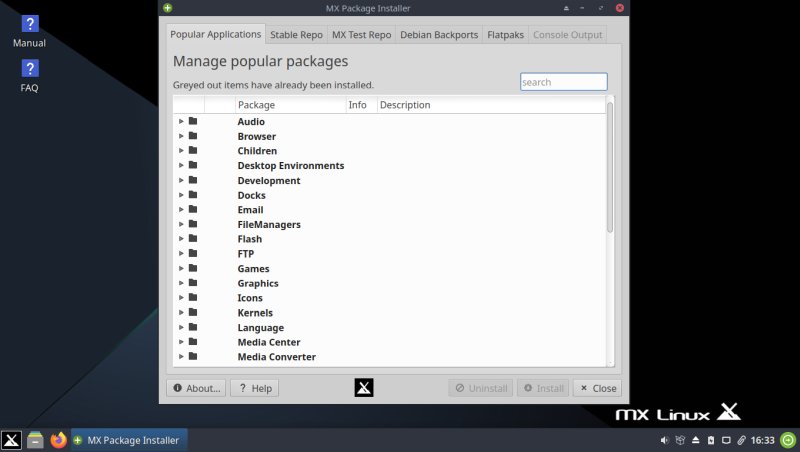Image resolution: width=800 pixels, height=452 pixels.
Task: Click the About... button
Action: tap(196, 388)
